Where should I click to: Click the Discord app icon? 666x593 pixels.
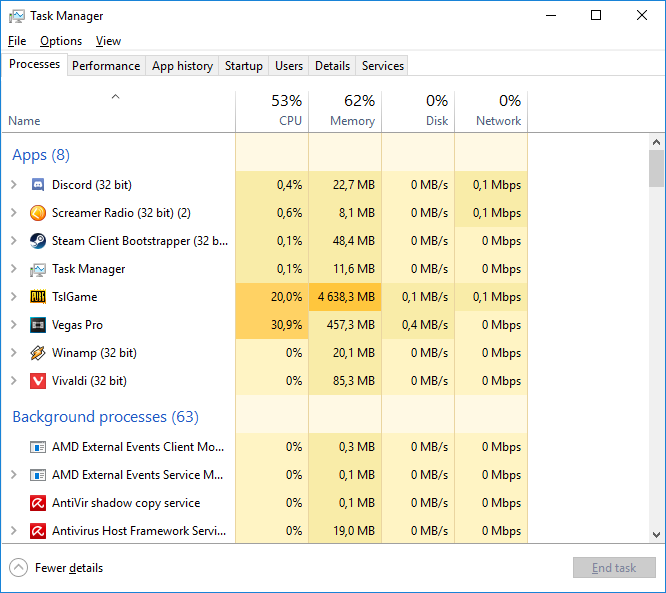coord(38,185)
